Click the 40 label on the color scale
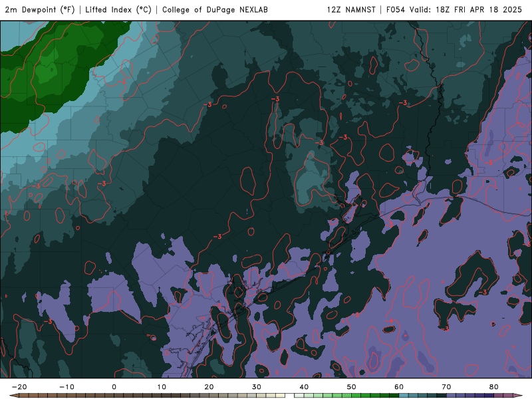 click(304, 387)
